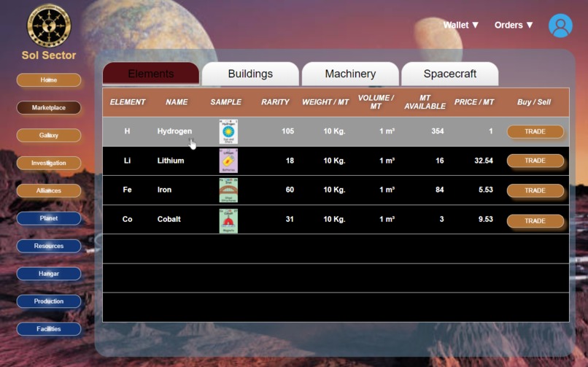Click TRADE for Lithium
The width and height of the screenshot is (588, 367).
point(535,161)
